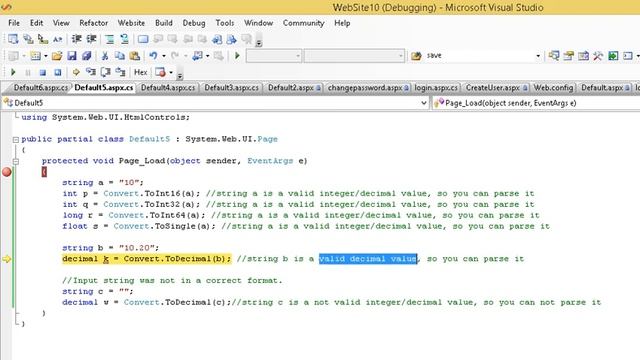Click the Continue debugging play icon
The width and height of the screenshot is (640, 360).
tap(13, 72)
